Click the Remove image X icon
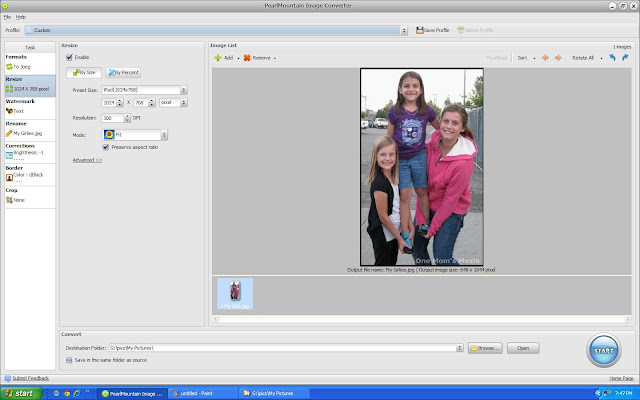Viewport: 640px width, 400px height. (x=246, y=59)
